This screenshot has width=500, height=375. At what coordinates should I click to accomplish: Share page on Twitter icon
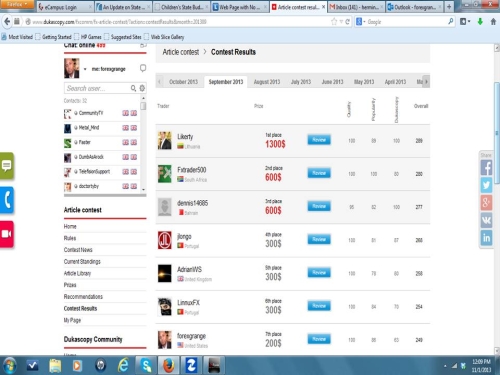click(486, 185)
